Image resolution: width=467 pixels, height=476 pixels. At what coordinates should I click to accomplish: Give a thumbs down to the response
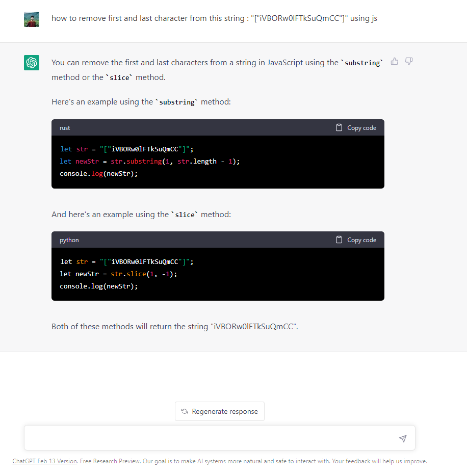tap(408, 61)
